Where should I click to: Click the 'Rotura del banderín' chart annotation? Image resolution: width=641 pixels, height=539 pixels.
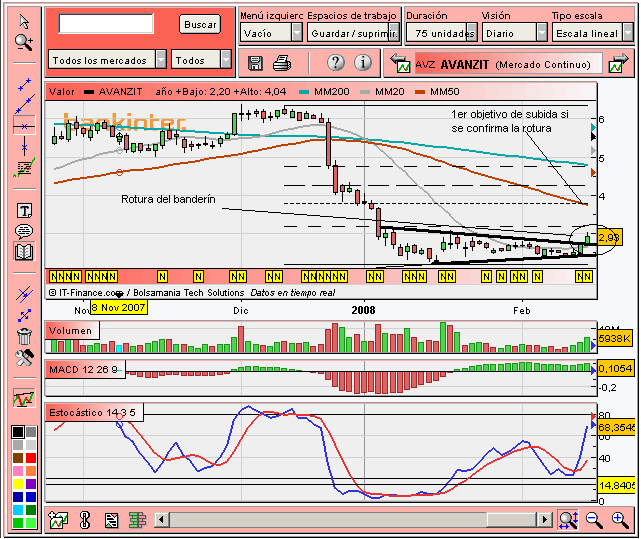168,199
